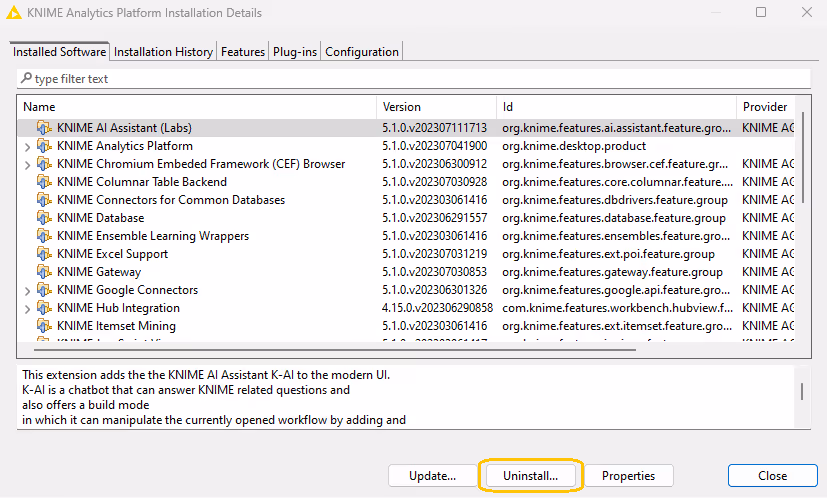This screenshot has width=827, height=498.
Task: Click the KNIME yellow triangle title bar icon
Action: point(14,12)
